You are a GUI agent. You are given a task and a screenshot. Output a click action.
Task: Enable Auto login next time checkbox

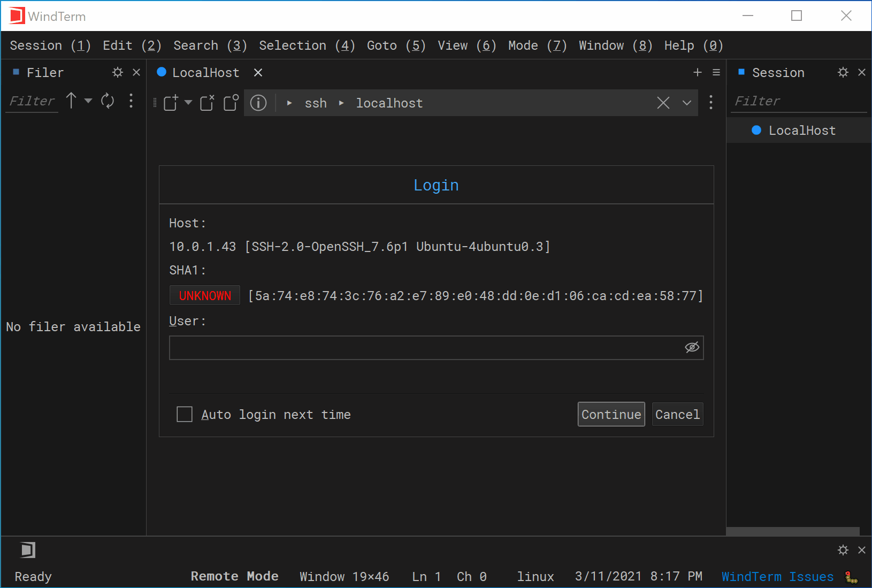click(185, 414)
